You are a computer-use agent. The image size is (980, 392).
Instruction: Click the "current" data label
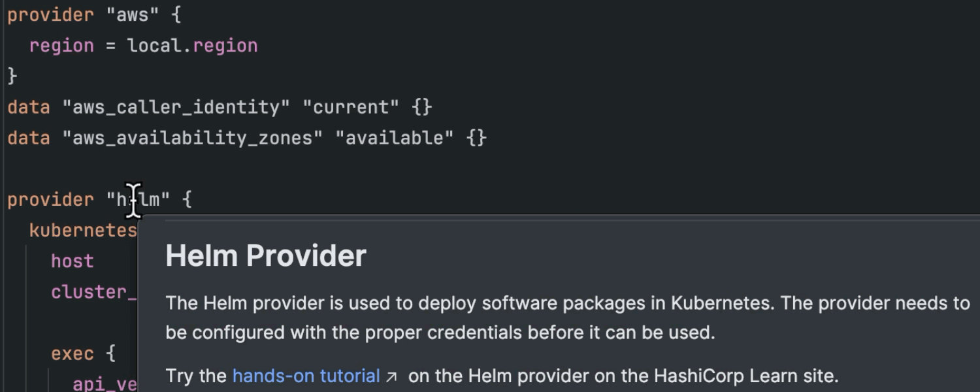pyautogui.click(x=351, y=107)
